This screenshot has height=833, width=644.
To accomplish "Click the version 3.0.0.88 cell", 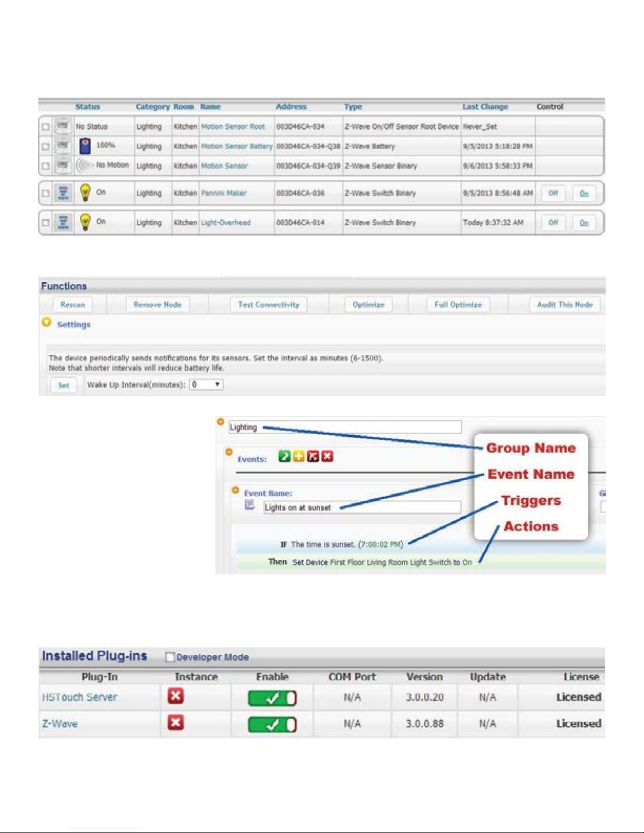I will (425, 724).
